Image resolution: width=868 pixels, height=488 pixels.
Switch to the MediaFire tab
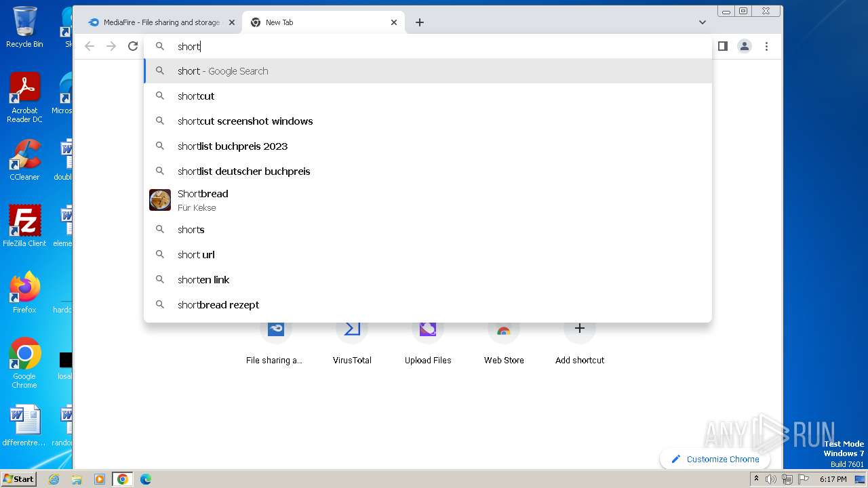(161, 22)
